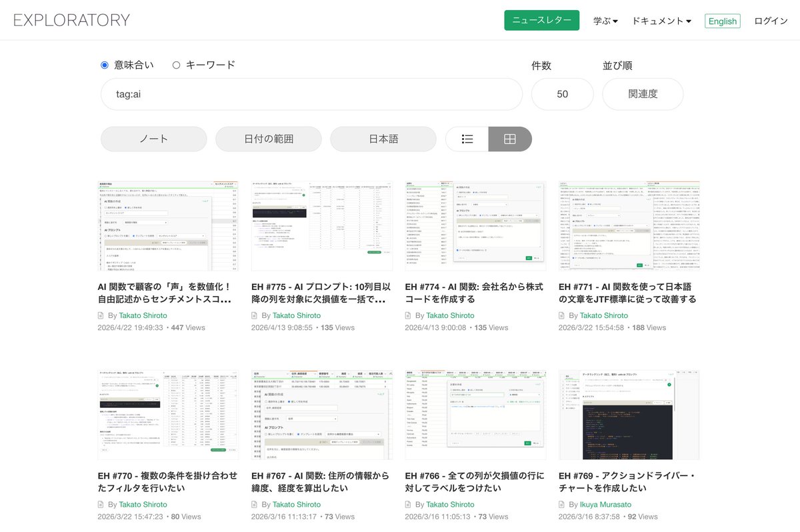The height and width of the screenshot is (532, 800).
Task: Click author Takato Shiroto under EH #775
Action: 297,315
